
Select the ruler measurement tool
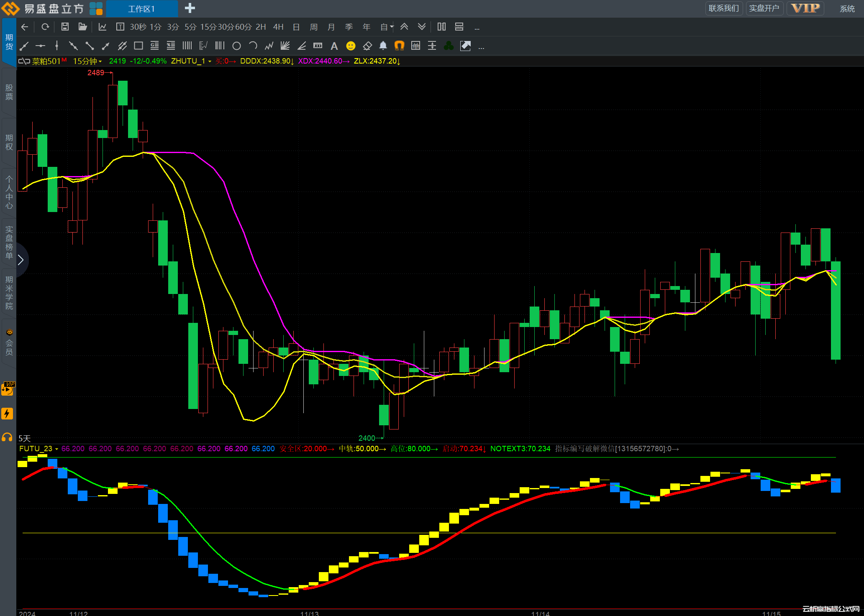pyautogui.click(x=318, y=46)
